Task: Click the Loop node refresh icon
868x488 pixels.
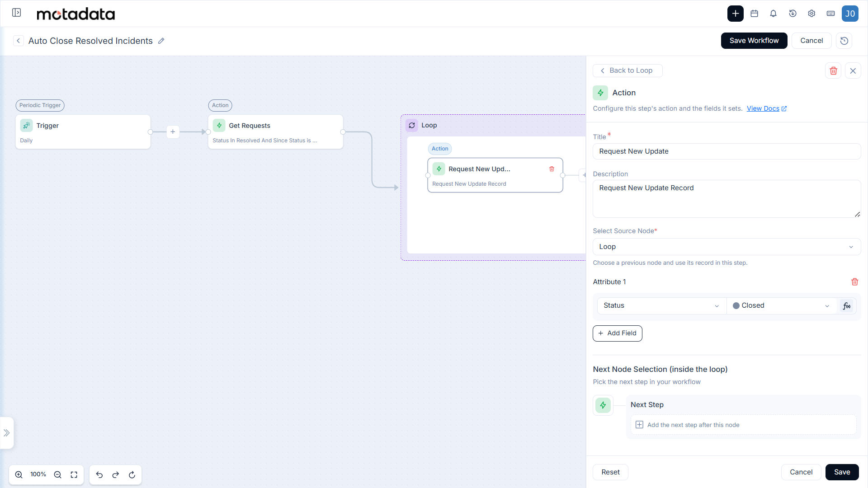Action: 412,125
